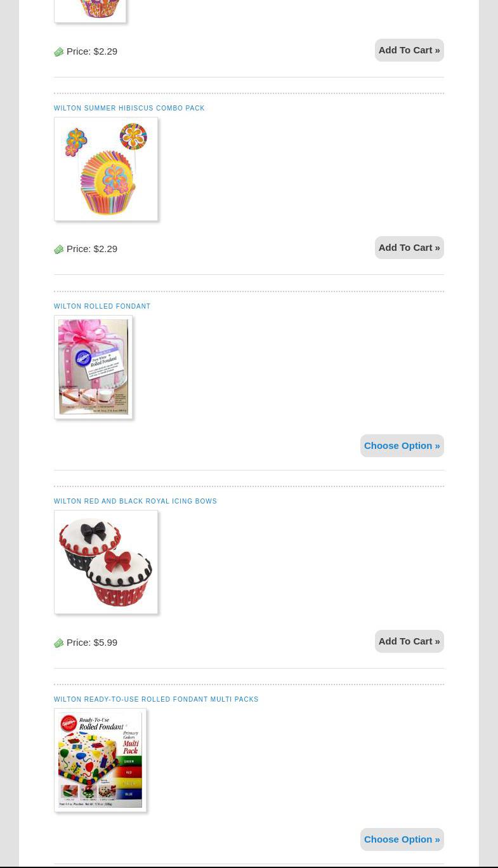Choose option for Wilton Rolled Fondant
498x868 pixels.
pyautogui.click(x=402, y=446)
